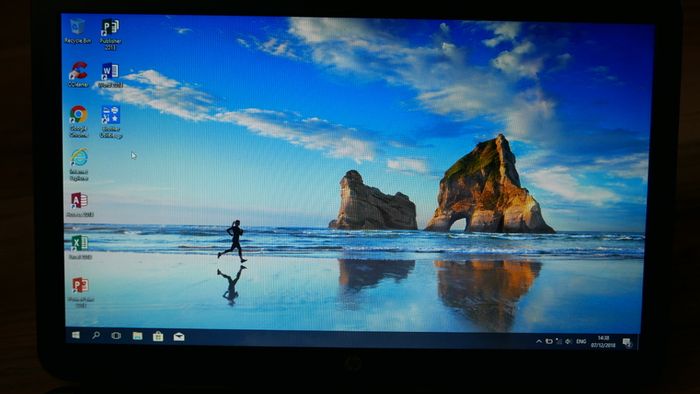
Task: Select the Publisher 2013 shortcut
Action: click(110, 34)
